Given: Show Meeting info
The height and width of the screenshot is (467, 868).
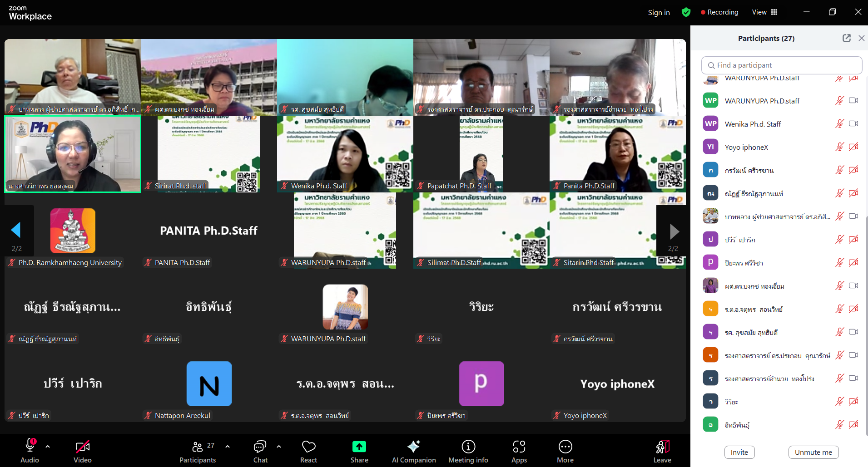Looking at the screenshot, I should pos(468,450).
